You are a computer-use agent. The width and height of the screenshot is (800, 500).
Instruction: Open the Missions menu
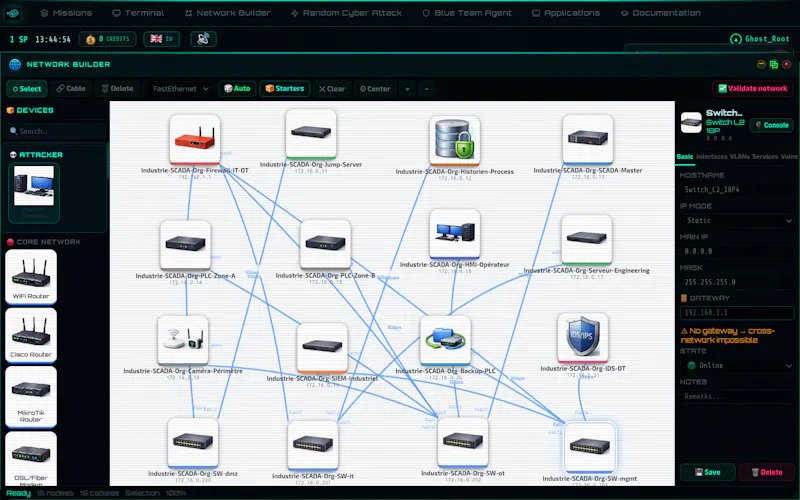pos(66,13)
